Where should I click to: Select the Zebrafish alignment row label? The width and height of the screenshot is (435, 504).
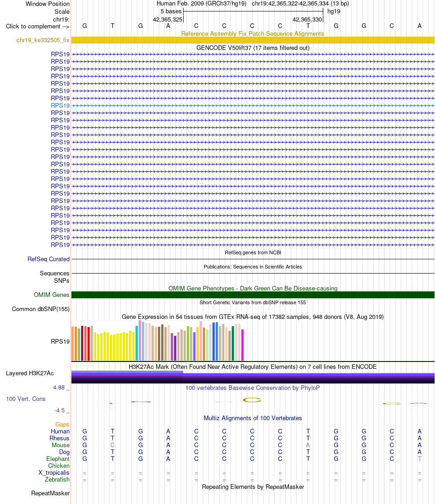tap(57, 479)
